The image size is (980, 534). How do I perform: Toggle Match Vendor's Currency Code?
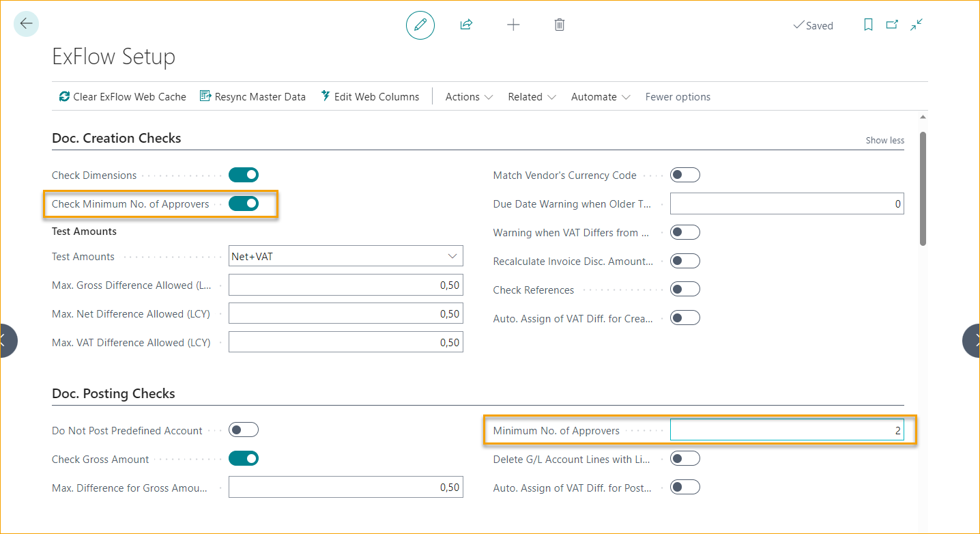click(685, 175)
